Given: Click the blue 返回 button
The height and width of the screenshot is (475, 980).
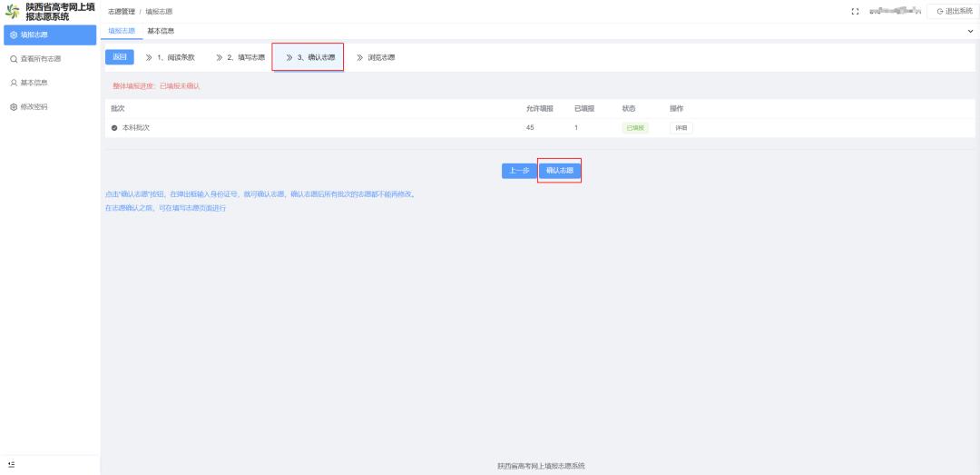Looking at the screenshot, I should tap(120, 57).
